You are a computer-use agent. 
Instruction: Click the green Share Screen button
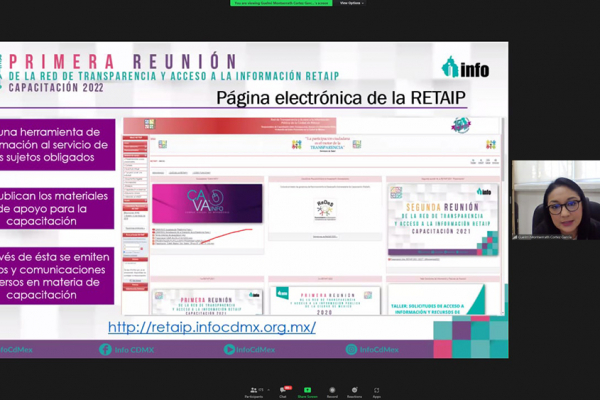tap(307, 392)
